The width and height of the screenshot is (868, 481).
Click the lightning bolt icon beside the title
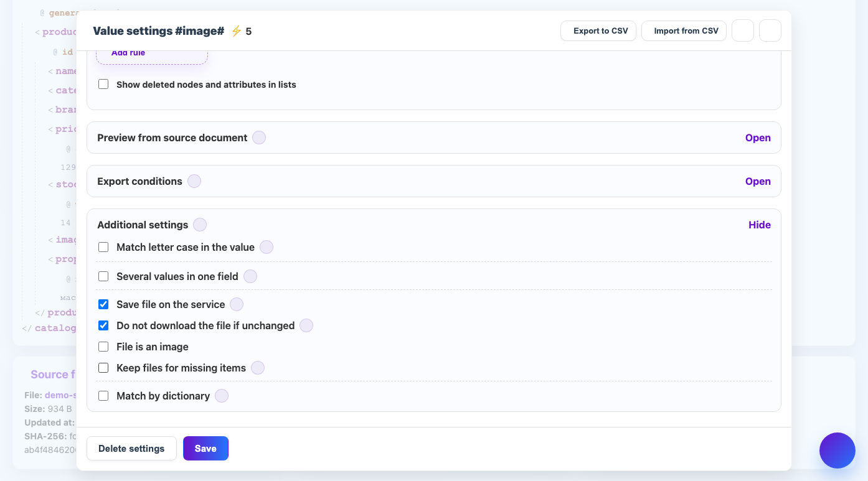pyautogui.click(x=236, y=31)
